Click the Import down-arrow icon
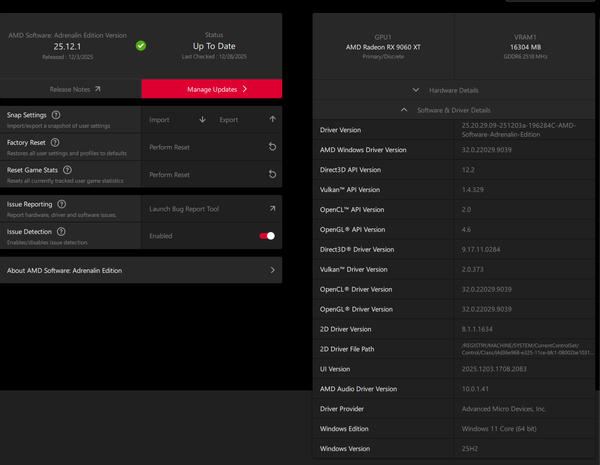 (x=202, y=119)
